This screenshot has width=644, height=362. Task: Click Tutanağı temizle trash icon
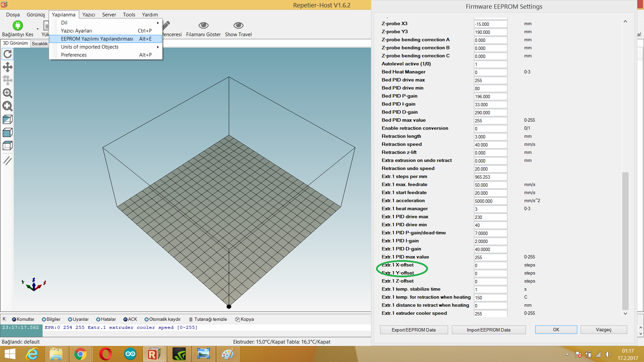pyautogui.click(x=191, y=319)
